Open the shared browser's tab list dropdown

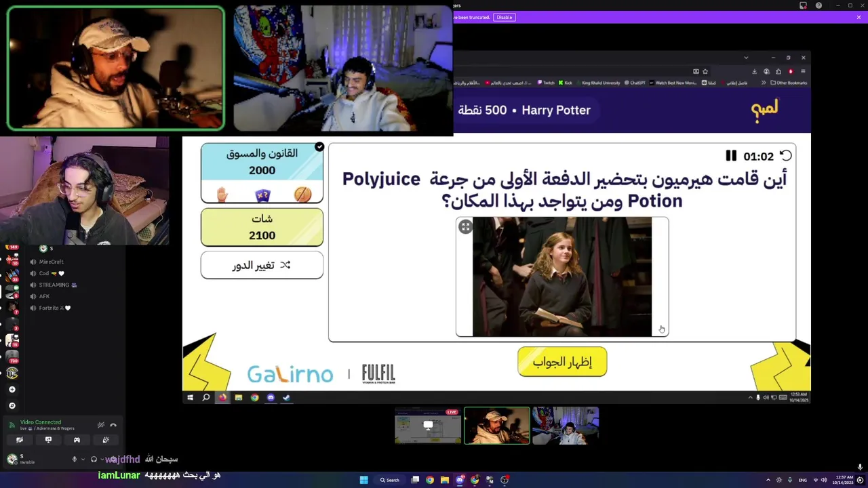click(x=746, y=58)
